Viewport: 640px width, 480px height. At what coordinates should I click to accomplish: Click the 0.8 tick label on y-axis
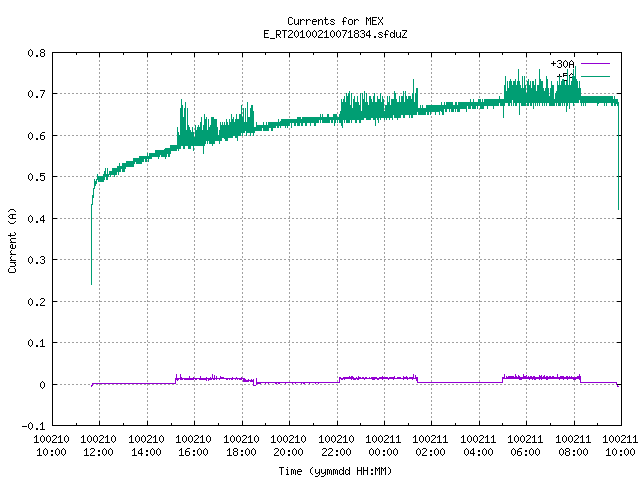tap(36, 53)
